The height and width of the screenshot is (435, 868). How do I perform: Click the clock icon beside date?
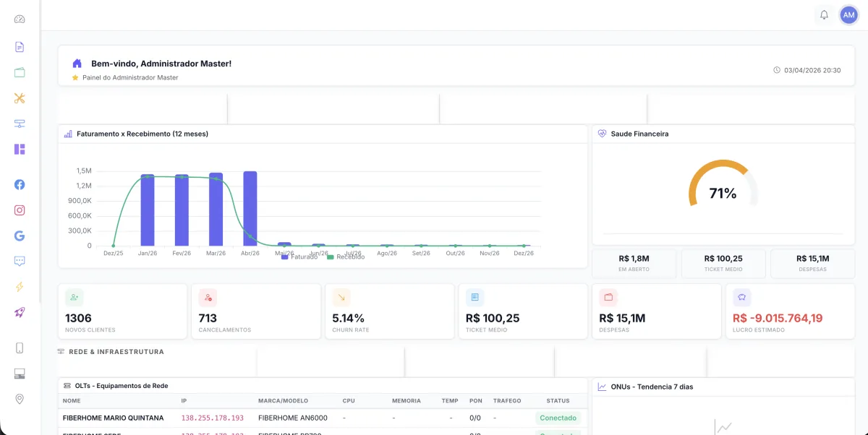pos(777,70)
